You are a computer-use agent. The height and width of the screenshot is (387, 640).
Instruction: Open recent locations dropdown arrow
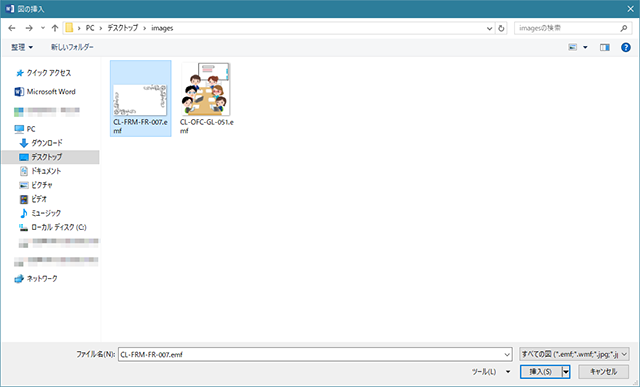[x=43, y=28]
